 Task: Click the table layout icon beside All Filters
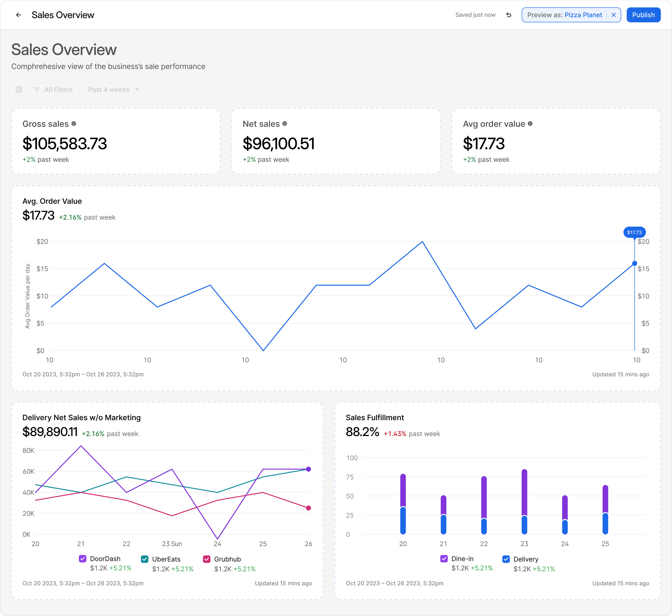tap(19, 90)
